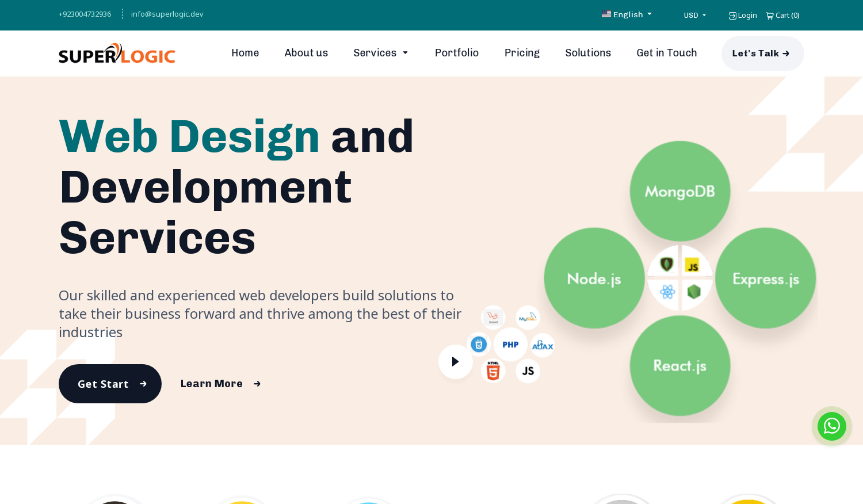Click the Express.js green circle
863x504 pixels.
click(x=766, y=278)
